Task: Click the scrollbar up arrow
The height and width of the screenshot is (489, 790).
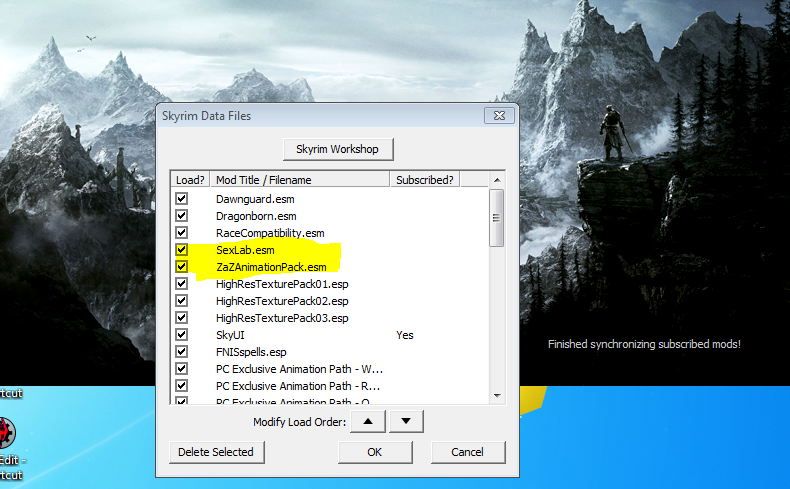Action: [496, 180]
